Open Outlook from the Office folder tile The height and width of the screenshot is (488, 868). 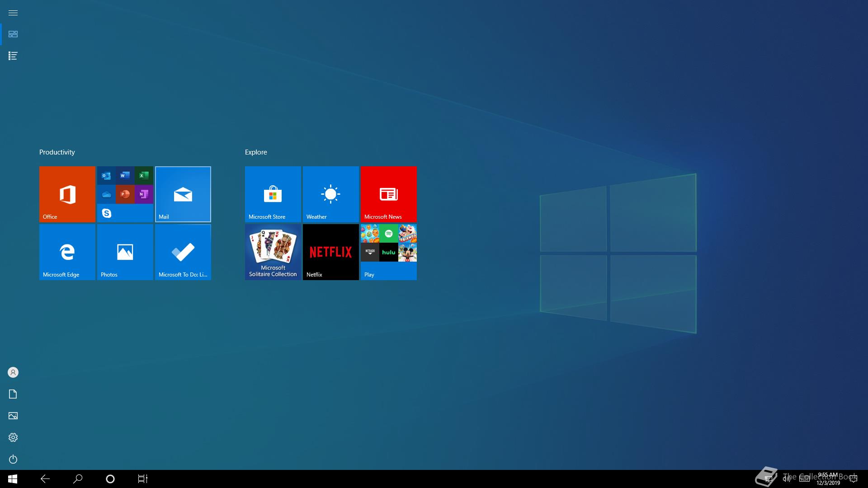coord(106,176)
